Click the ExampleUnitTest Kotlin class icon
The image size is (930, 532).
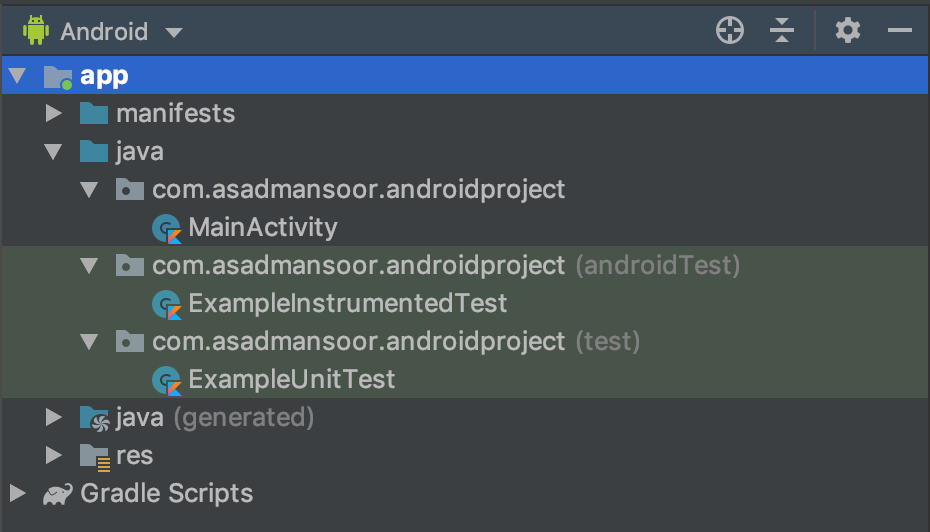[165, 380]
